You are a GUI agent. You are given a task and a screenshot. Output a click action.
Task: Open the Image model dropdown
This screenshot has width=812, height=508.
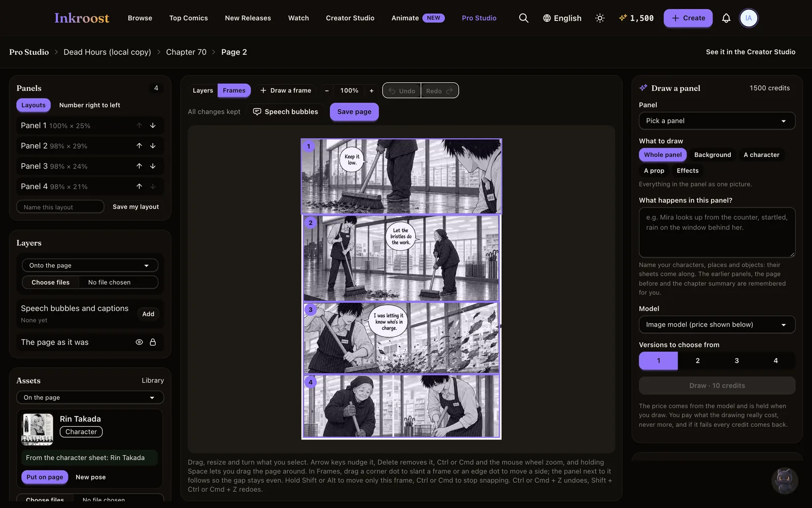[x=717, y=325]
